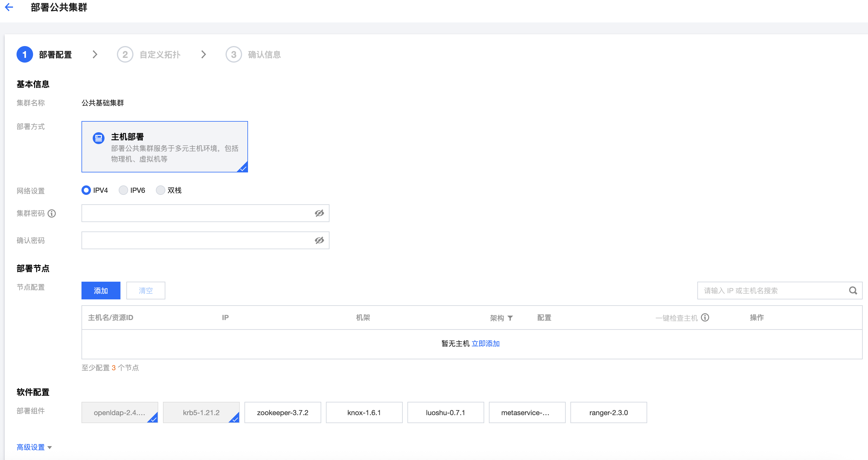Select the IPV4 radio button
This screenshot has width=868, height=460.
(86, 190)
